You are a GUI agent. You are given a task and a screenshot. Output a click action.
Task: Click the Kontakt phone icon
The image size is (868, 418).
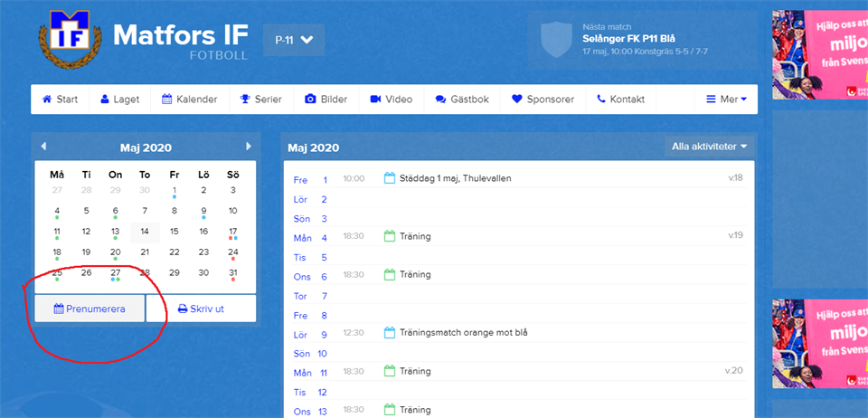click(x=601, y=100)
